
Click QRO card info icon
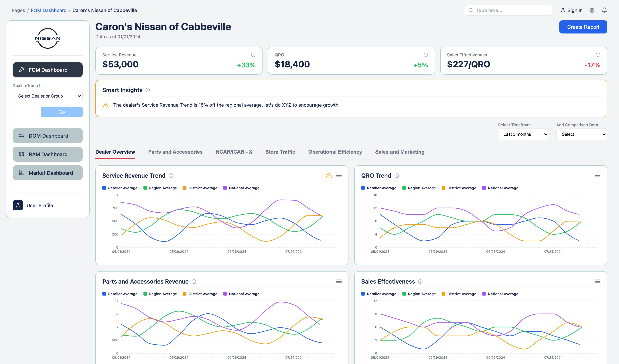point(426,55)
